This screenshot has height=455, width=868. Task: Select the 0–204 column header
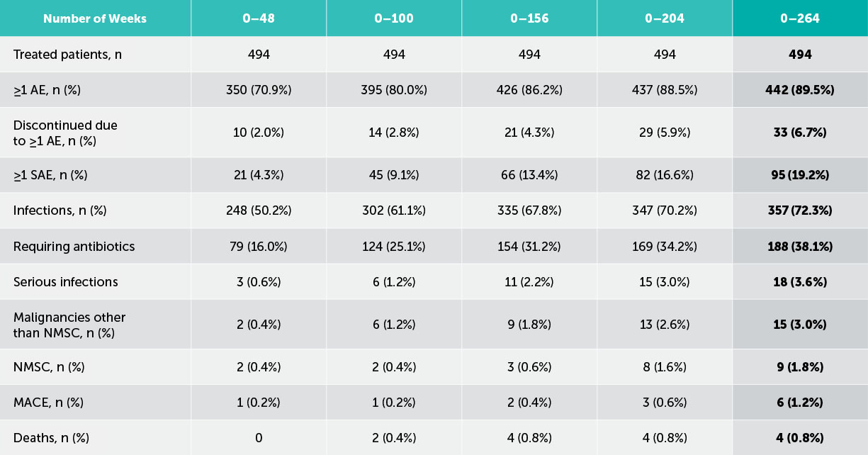(664, 18)
